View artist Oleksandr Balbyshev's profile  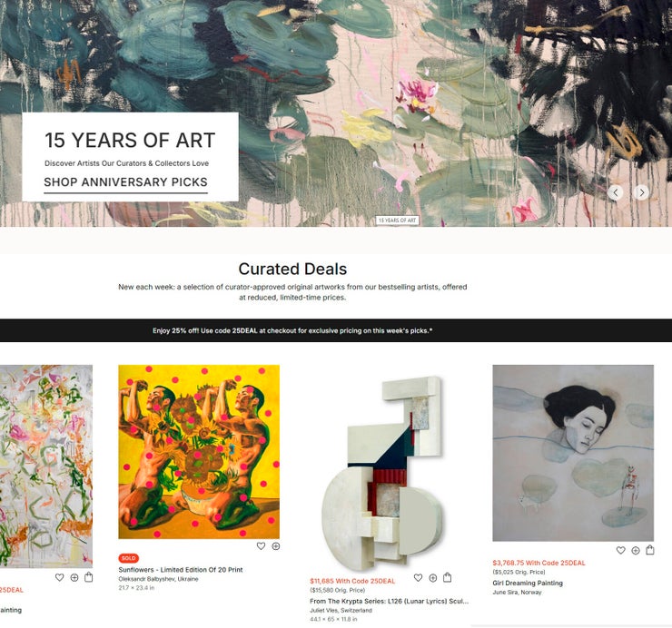pos(158,579)
